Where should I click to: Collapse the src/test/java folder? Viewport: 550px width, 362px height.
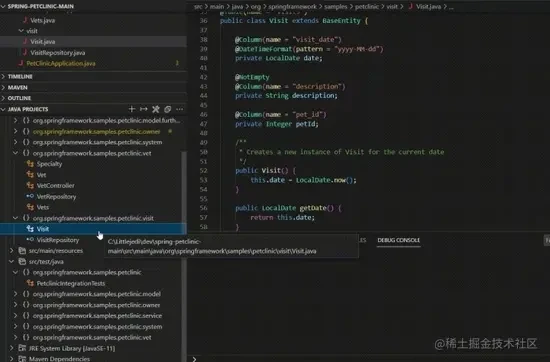pos(11,261)
